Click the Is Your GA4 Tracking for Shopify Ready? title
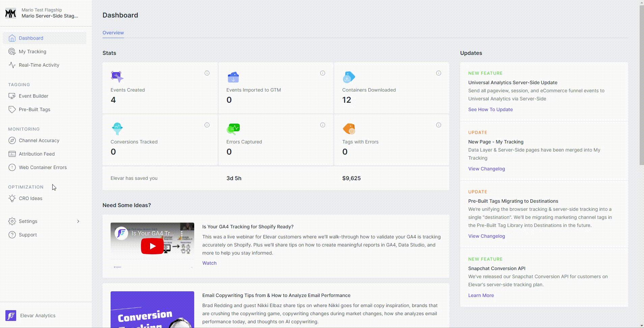The height and width of the screenshot is (328, 644). [x=248, y=227]
